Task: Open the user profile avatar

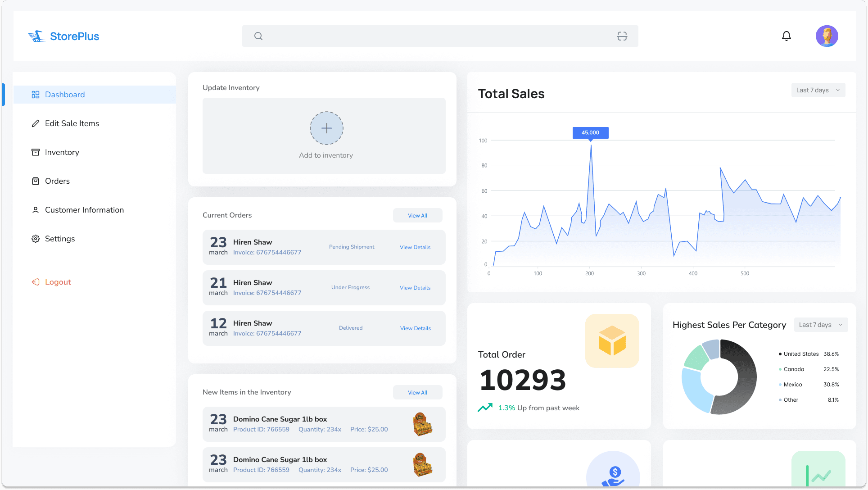Action: tap(827, 36)
